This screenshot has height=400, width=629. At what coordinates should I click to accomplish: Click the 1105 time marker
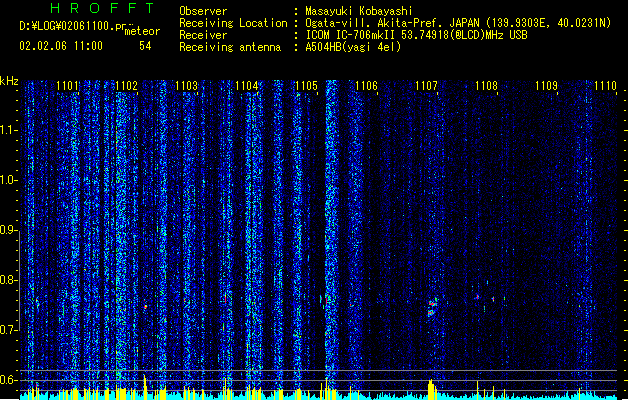306,86
